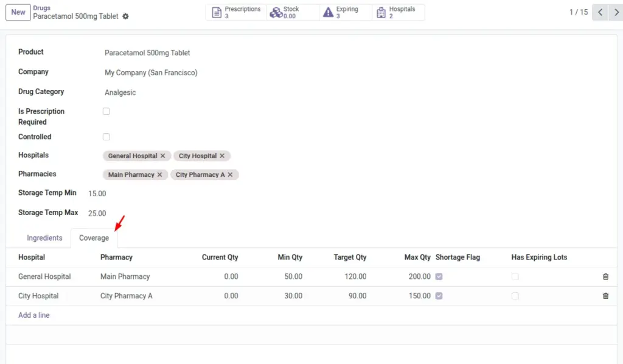This screenshot has height=364, width=623.
Task: Edit Storage Temp Min value 15.00
Action: tap(97, 194)
